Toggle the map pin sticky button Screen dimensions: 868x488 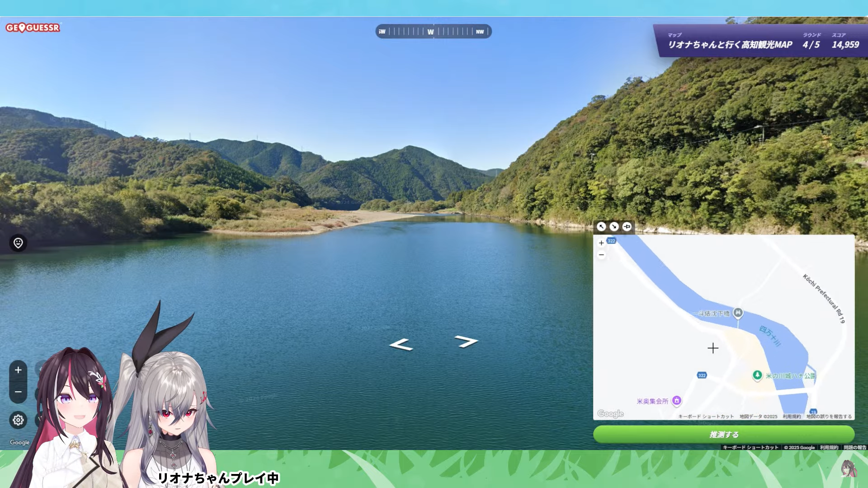(x=627, y=227)
